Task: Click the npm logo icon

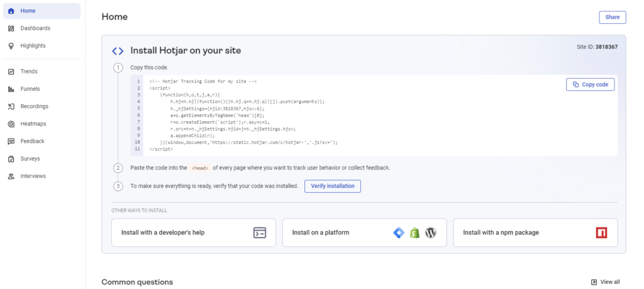Action: tap(601, 232)
